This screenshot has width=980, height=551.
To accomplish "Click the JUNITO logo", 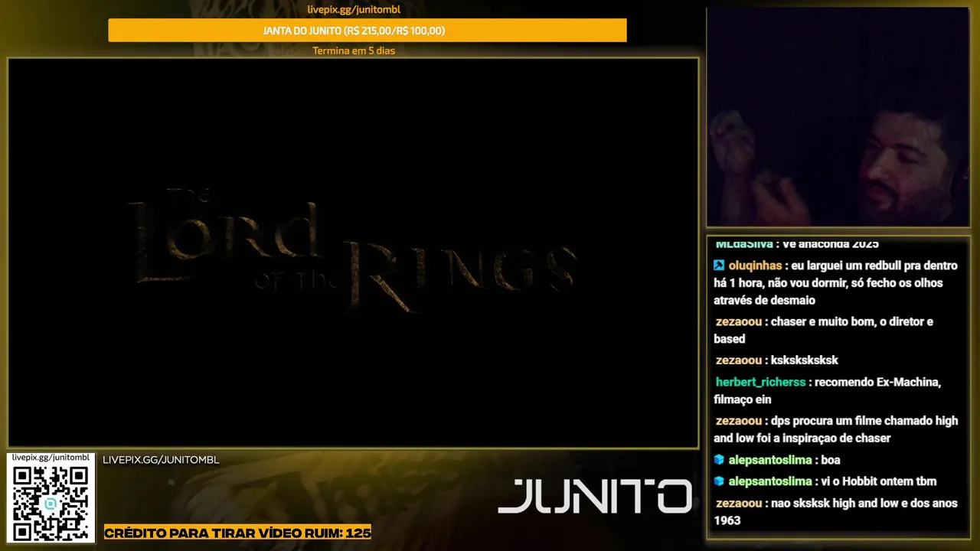I will (x=594, y=497).
